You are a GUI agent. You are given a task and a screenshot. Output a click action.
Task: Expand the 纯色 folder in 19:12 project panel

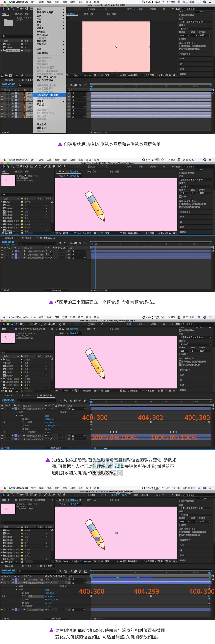2,202
